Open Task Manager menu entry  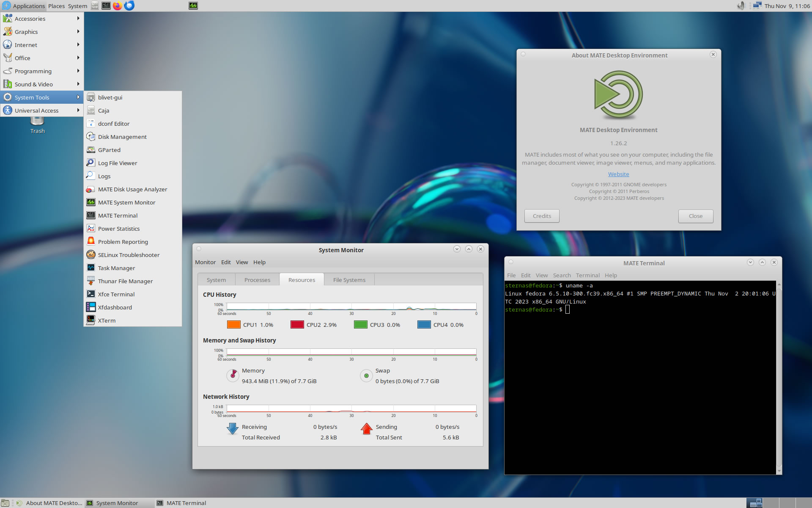[x=133, y=268]
